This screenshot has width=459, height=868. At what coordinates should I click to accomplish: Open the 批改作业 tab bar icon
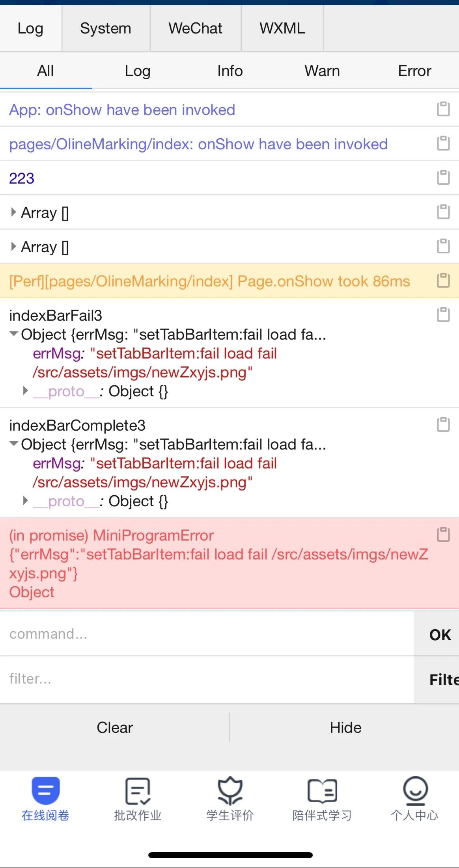point(138,791)
